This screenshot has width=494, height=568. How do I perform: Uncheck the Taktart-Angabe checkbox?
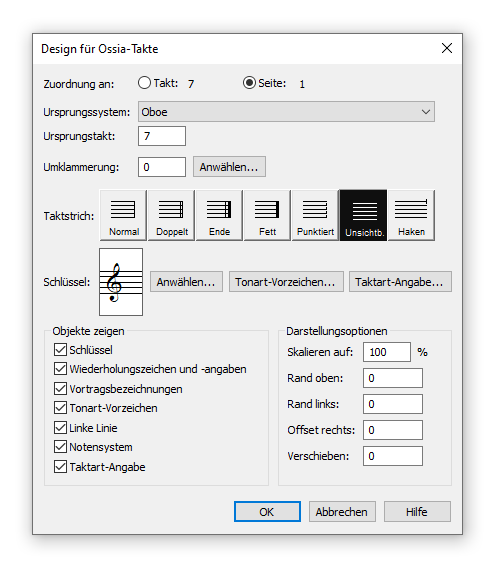[60, 467]
